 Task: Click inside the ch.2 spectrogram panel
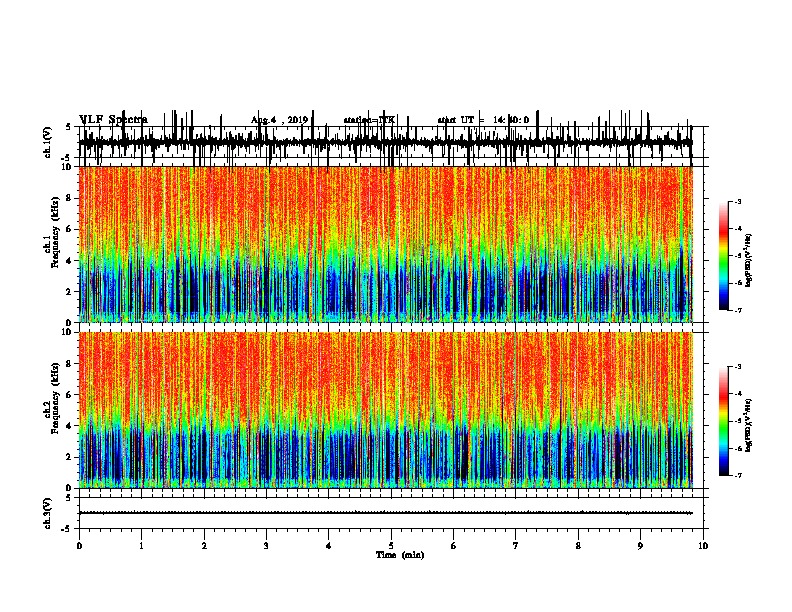[x=385, y=410]
